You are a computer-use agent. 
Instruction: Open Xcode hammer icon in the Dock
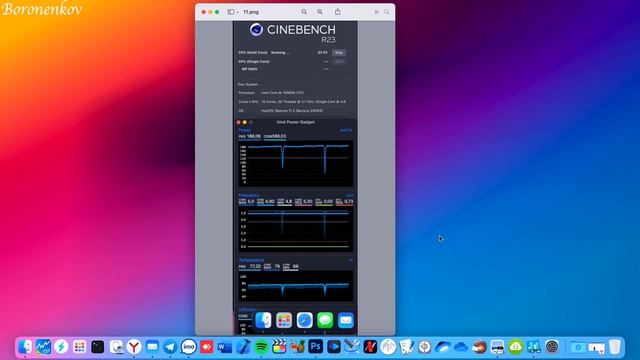(x=243, y=347)
